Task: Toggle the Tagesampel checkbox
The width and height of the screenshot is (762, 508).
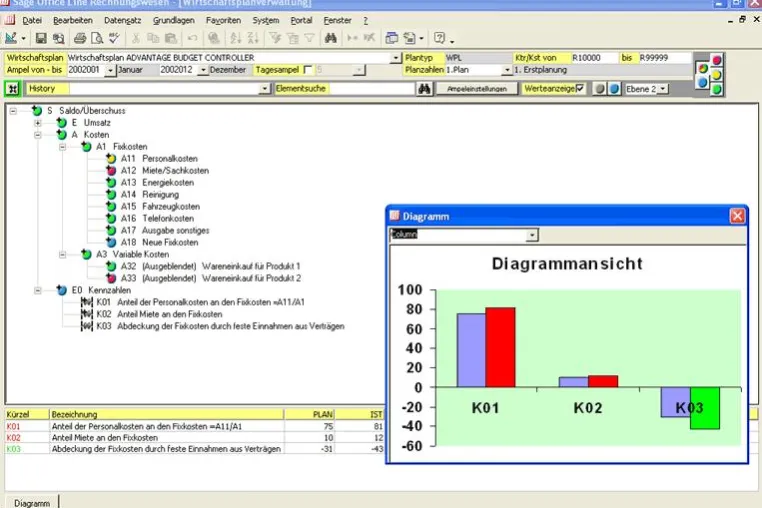Action: click(308, 70)
